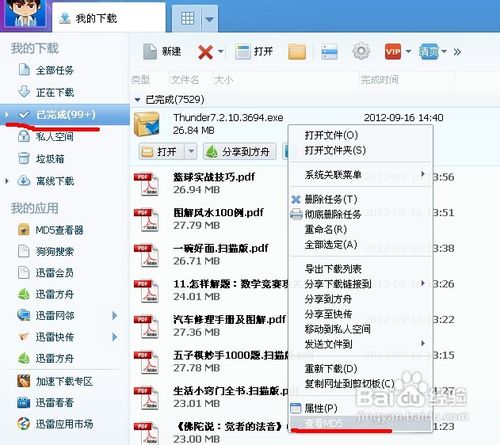Screen dimensions: 500x445
Task: Click the 打开 toolbar button
Action: click(254, 52)
